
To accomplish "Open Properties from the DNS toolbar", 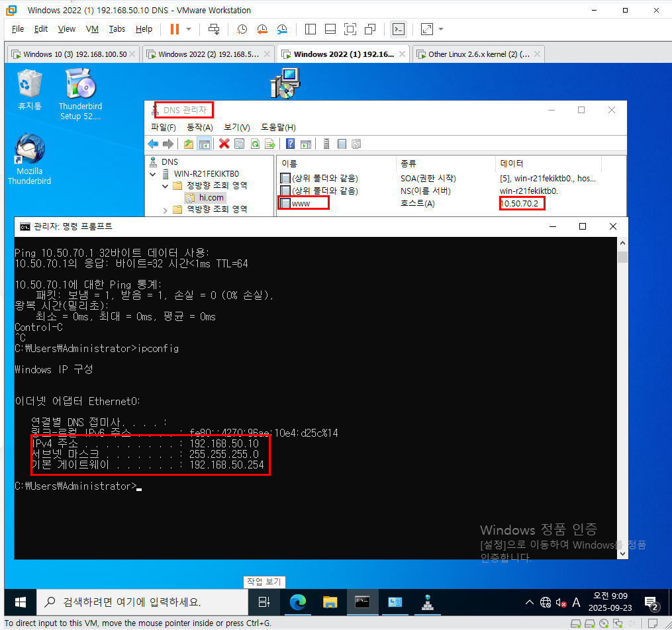I will point(240,144).
